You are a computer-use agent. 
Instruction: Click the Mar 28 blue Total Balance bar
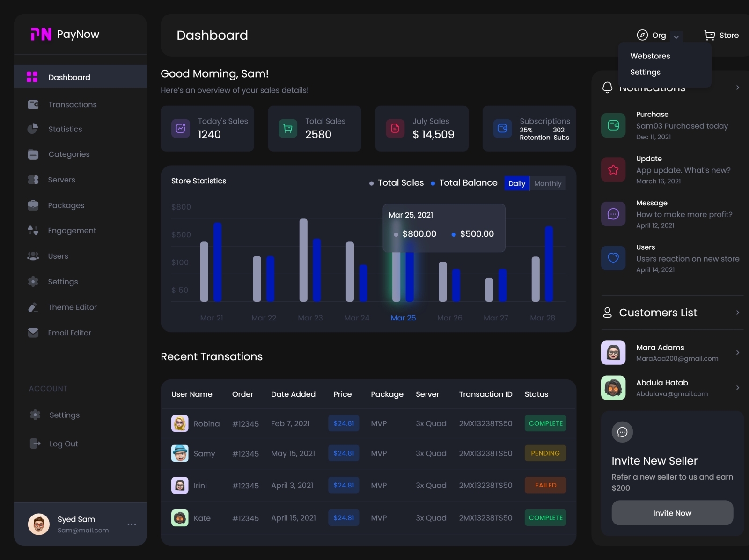[549, 264]
